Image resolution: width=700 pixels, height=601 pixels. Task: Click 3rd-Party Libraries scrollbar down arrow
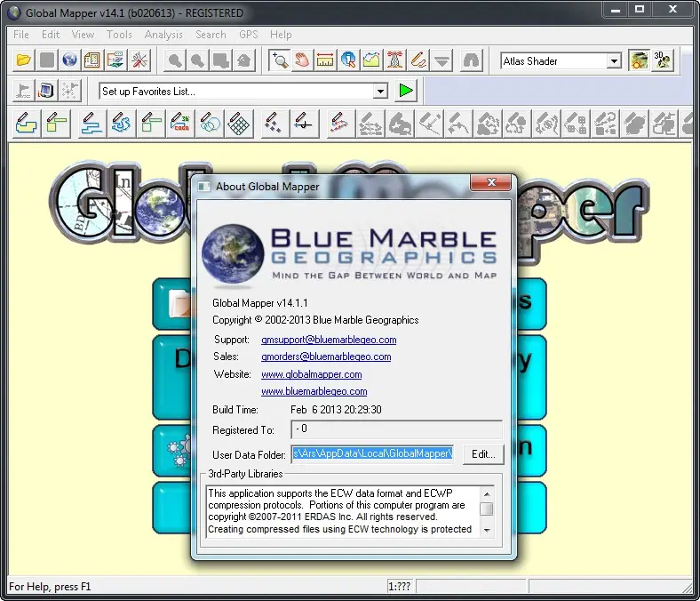487,531
